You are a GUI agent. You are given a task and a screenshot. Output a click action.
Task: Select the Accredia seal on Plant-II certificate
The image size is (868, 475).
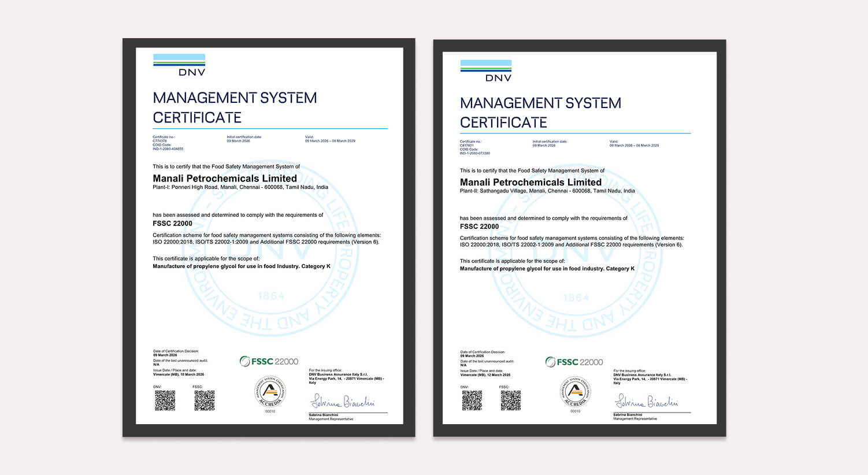[575, 392]
